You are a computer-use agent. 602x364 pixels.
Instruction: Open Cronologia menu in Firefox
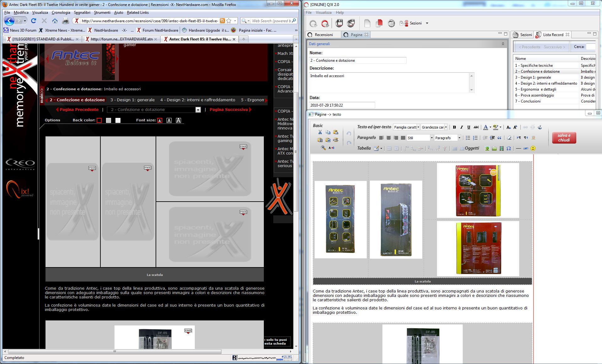(61, 13)
